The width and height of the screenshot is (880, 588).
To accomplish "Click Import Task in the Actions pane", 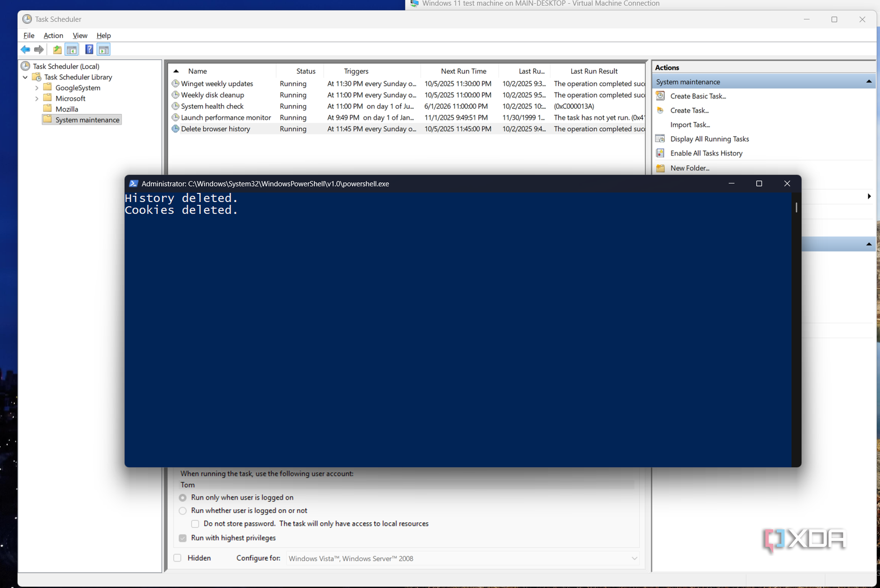I will pyautogui.click(x=690, y=124).
